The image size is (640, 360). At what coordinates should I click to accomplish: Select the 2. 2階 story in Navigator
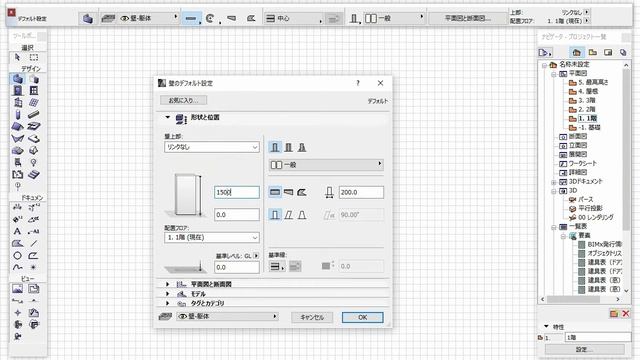[x=587, y=109]
